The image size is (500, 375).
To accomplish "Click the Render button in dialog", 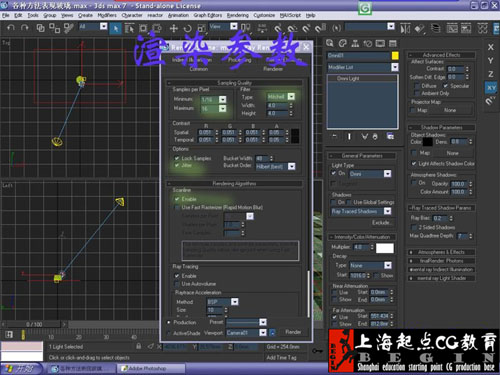I will tap(293, 332).
